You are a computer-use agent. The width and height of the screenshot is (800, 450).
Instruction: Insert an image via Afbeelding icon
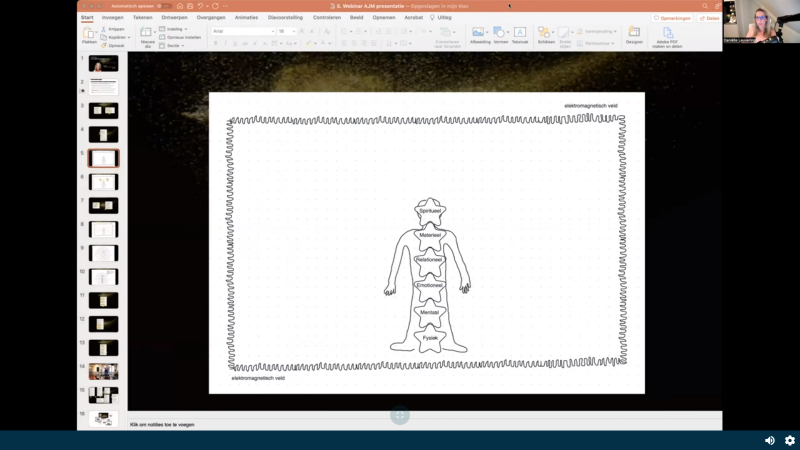click(x=479, y=33)
